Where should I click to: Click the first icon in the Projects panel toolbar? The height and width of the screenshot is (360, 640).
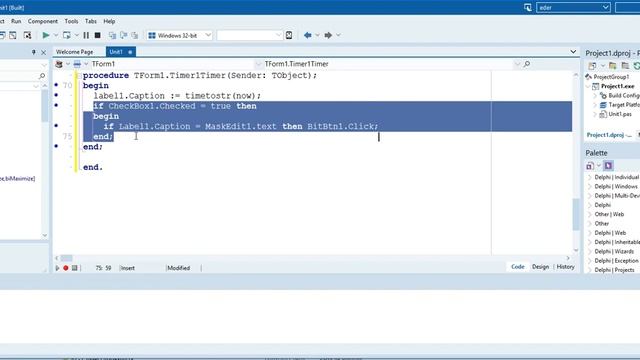pyautogui.click(x=592, y=66)
